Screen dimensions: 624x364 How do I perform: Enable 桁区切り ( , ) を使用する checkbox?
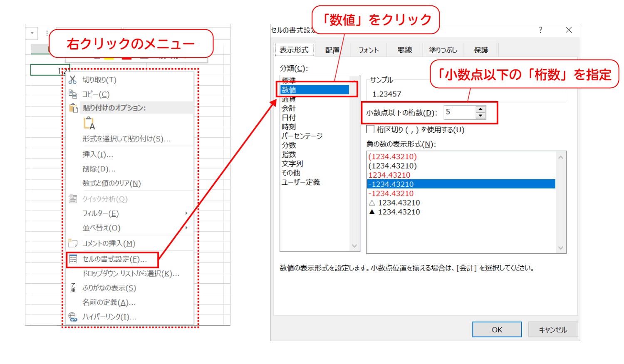point(370,129)
